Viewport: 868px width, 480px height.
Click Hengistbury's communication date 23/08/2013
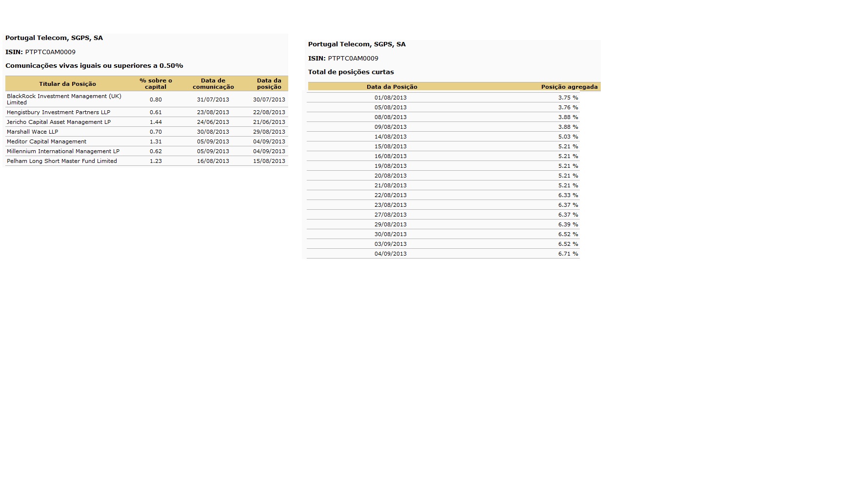point(213,112)
